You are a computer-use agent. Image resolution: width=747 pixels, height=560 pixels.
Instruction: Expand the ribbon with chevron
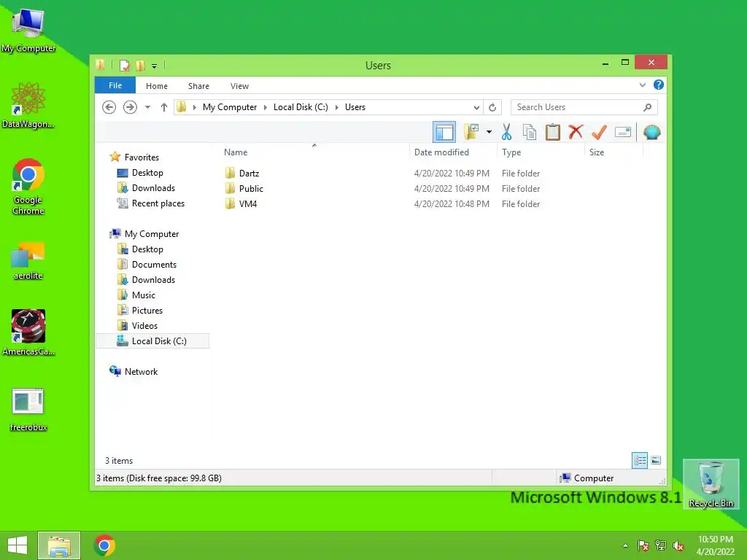pyautogui.click(x=643, y=85)
